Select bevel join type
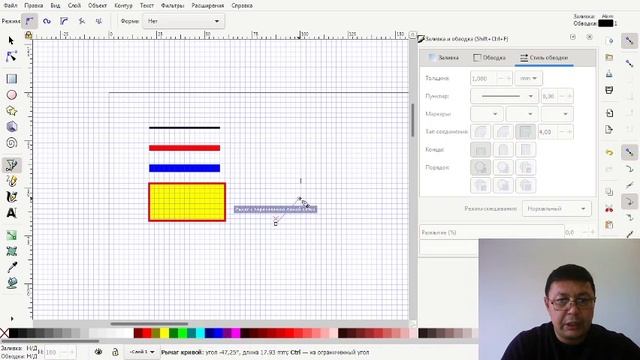 pos(503,132)
